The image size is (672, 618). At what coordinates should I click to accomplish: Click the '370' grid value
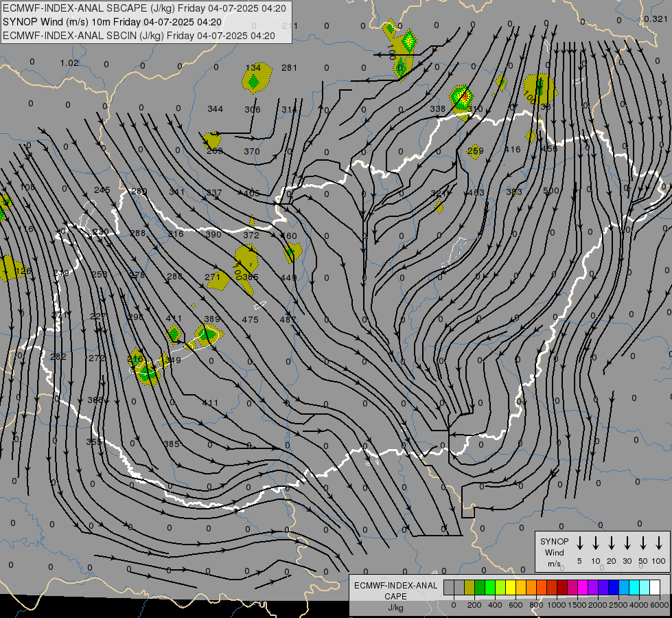(x=252, y=151)
